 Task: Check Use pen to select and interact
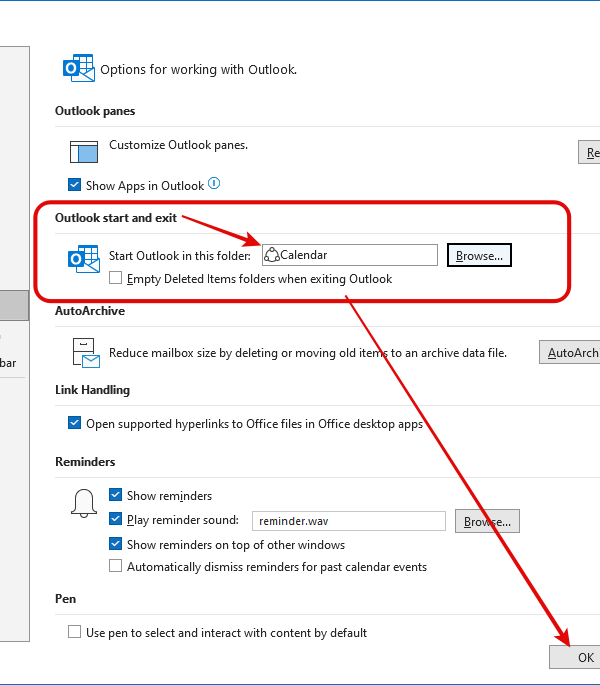pos(74,632)
